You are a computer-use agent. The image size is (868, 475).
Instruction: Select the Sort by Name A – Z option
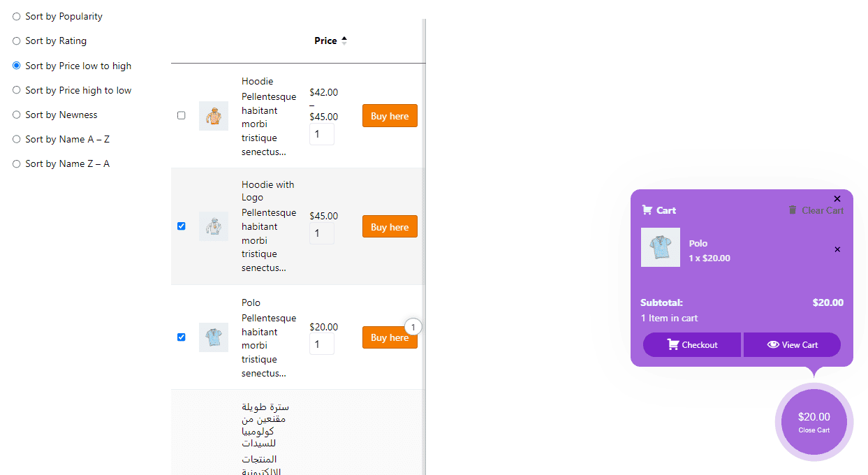coord(16,139)
